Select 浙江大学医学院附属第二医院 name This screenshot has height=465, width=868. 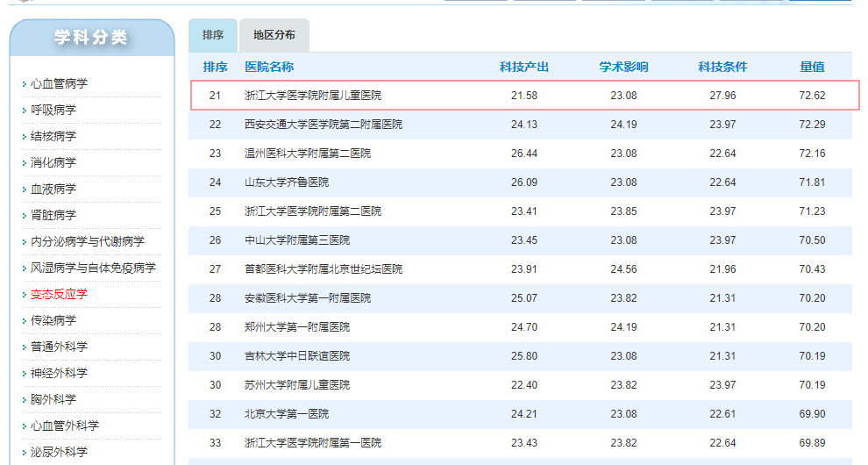313,211
